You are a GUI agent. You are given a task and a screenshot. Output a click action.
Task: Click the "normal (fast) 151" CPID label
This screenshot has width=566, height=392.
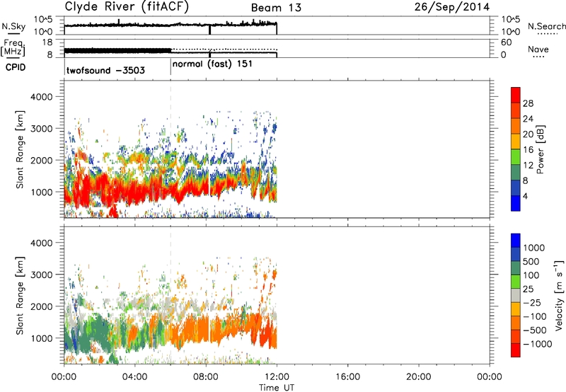(212, 64)
